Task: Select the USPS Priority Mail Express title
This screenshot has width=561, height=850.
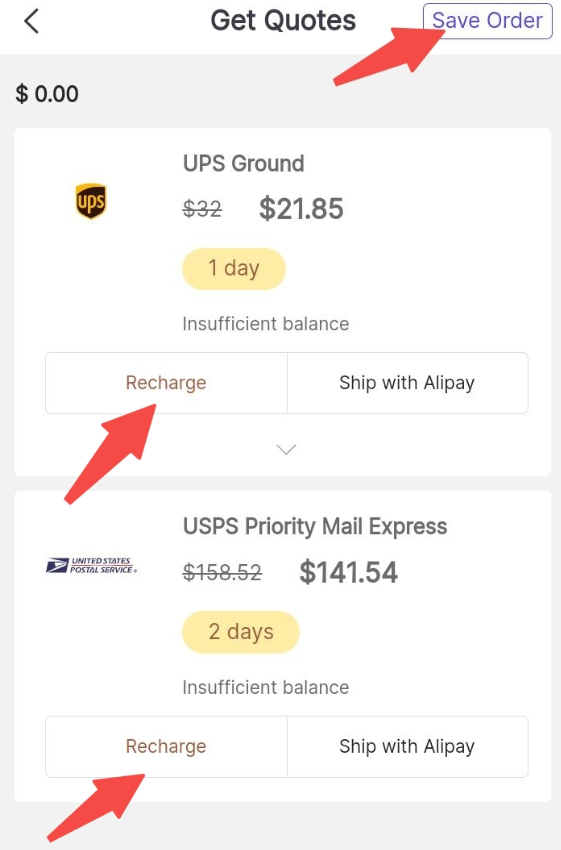Action: click(315, 526)
